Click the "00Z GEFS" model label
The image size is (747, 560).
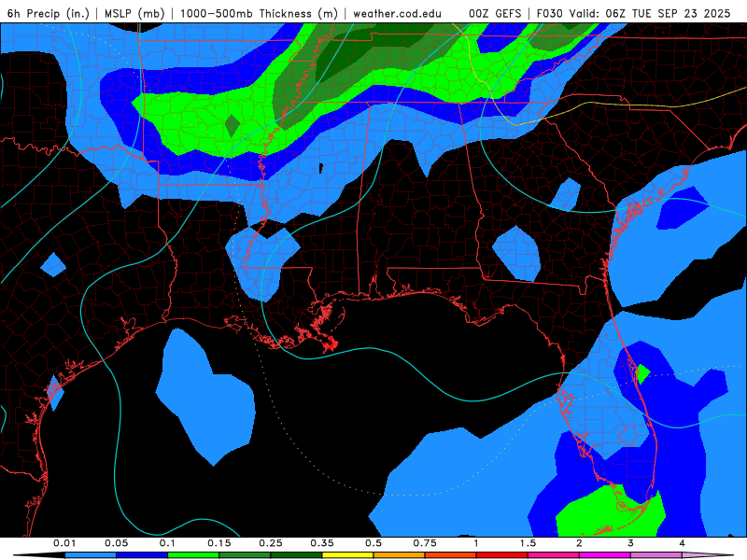point(495,13)
